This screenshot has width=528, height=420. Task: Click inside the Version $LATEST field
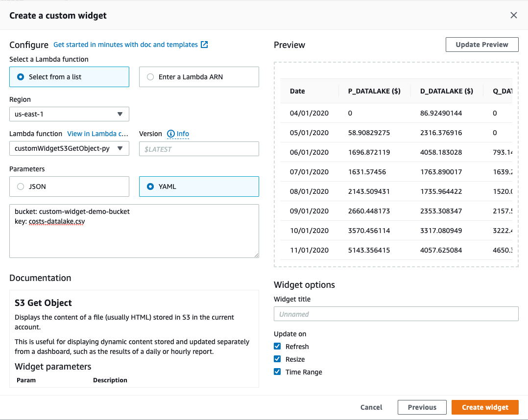(x=199, y=148)
